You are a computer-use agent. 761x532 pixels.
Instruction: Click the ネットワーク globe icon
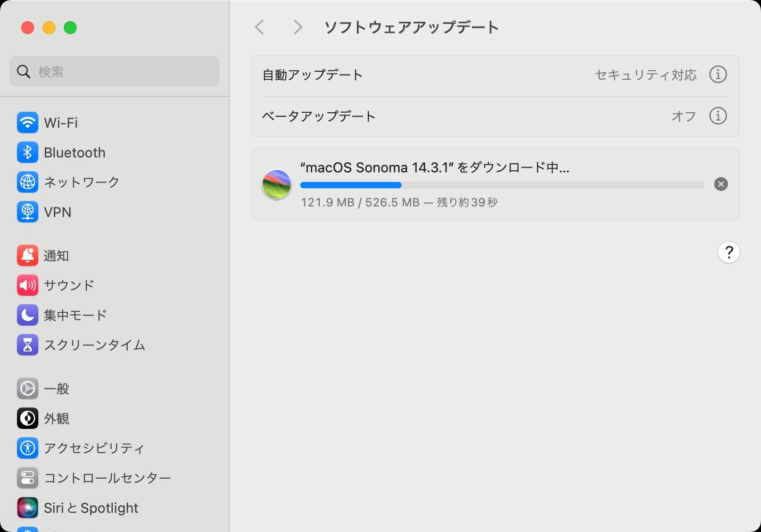coord(27,182)
